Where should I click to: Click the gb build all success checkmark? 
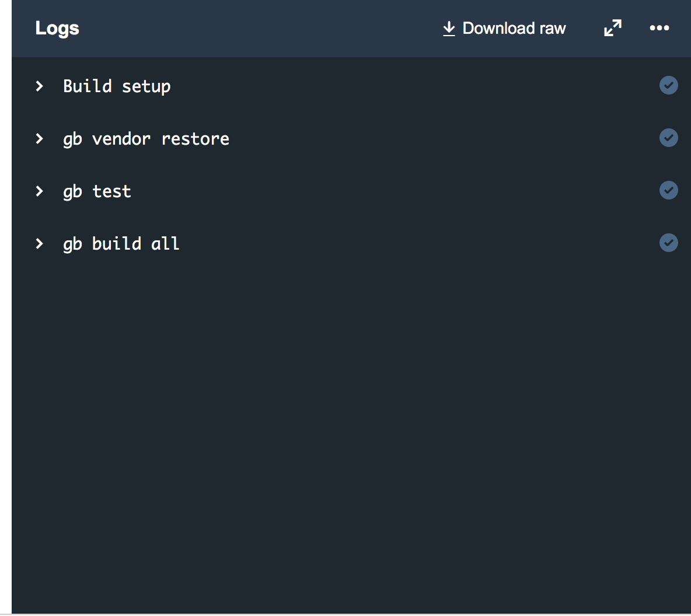tap(668, 243)
